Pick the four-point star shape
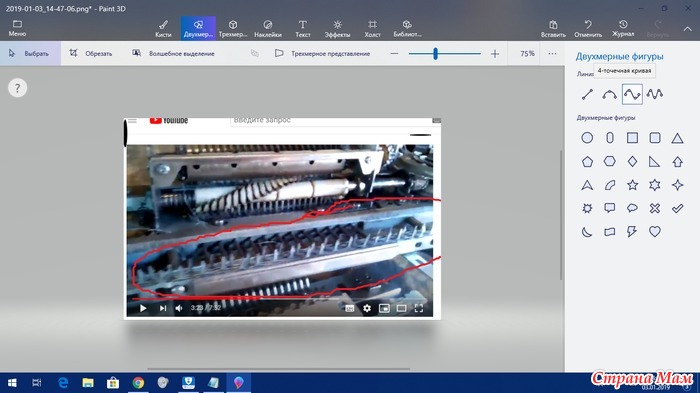Viewport: 700px width, 393px height. [677, 185]
